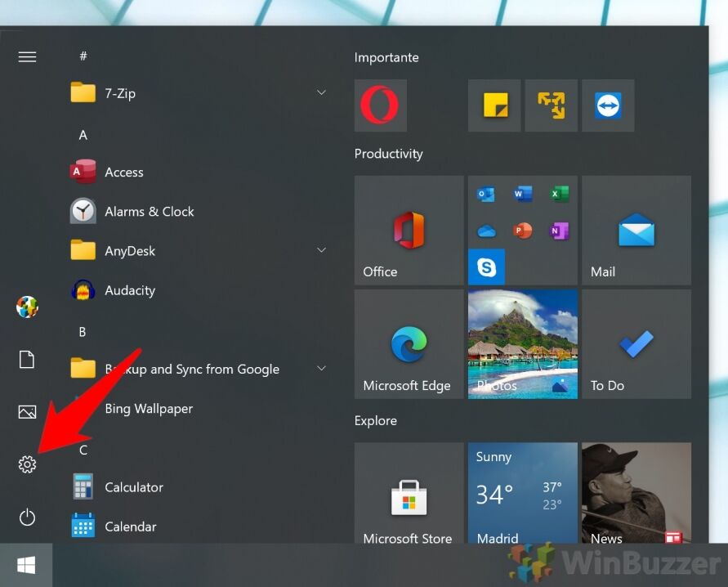Open the hamburger expand menu
Image resolution: width=728 pixels, height=587 pixels.
[x=27, y=56]
